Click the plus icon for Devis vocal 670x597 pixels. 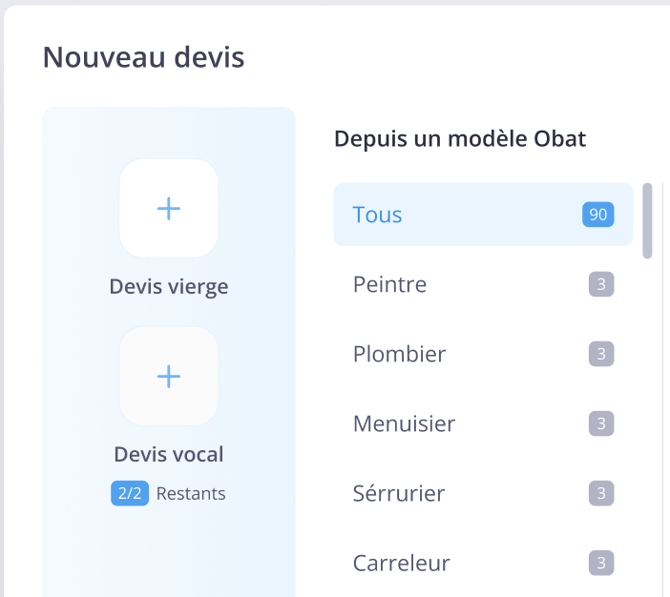169,376
